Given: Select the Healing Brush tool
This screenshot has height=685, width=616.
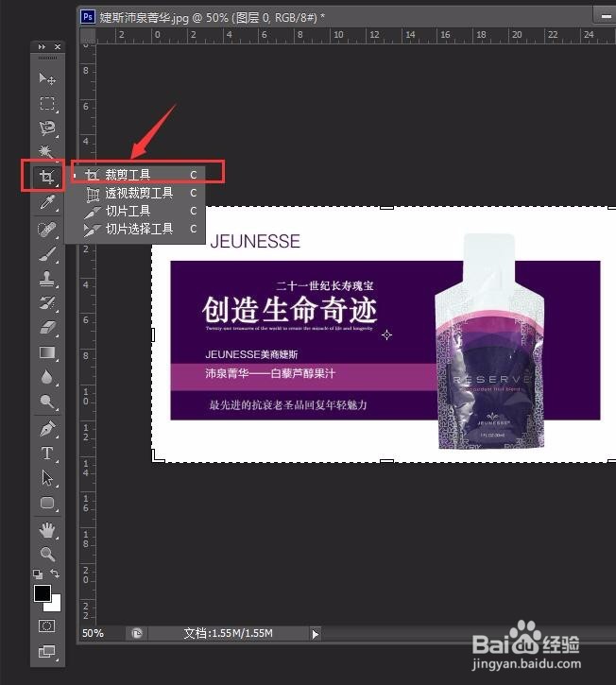Looking at the screenshot, I should pos(47,230).
